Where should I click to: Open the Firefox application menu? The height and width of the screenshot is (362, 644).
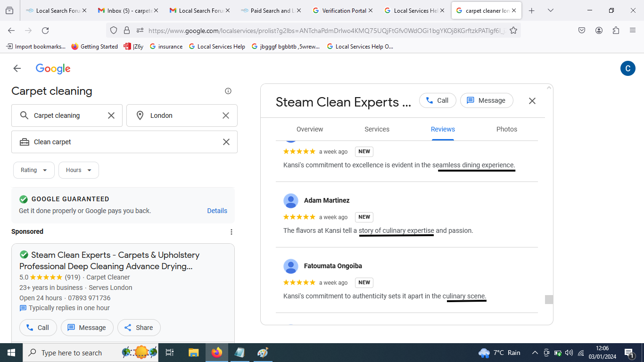click(x=633, y=30)
